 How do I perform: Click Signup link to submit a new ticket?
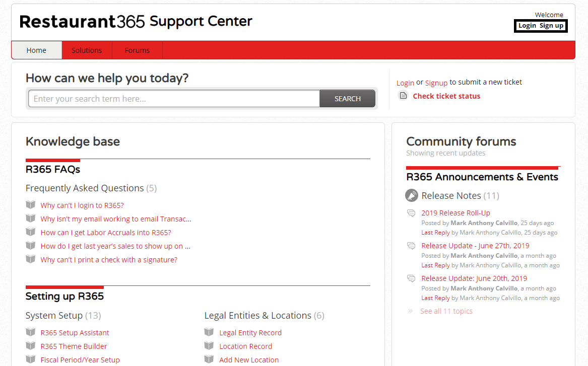[436, 83]
